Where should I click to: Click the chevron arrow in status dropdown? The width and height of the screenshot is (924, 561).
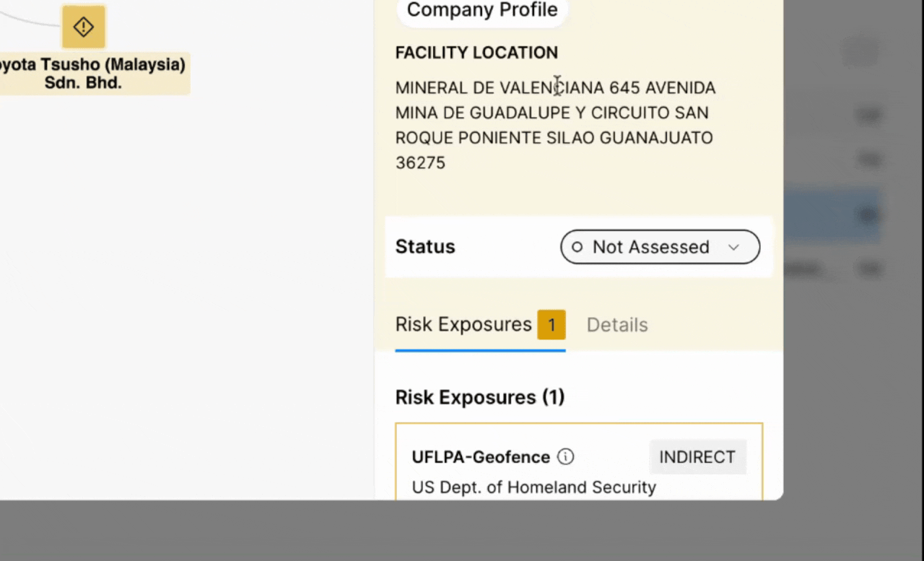coord(733,247)
